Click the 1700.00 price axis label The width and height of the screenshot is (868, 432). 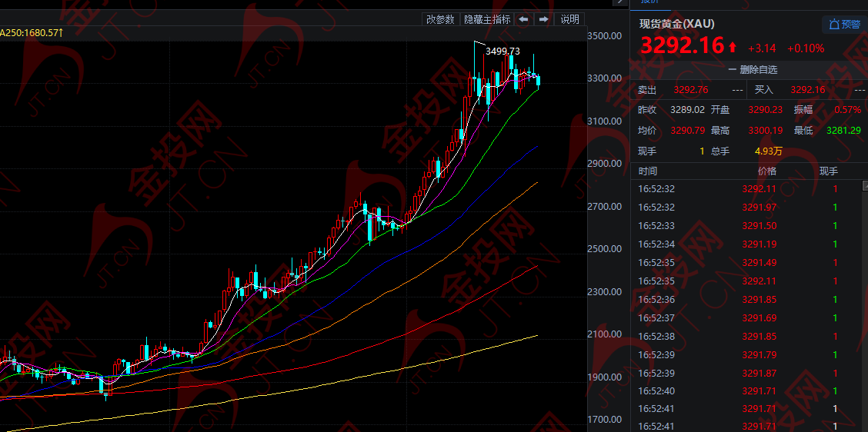click(606, 420)
